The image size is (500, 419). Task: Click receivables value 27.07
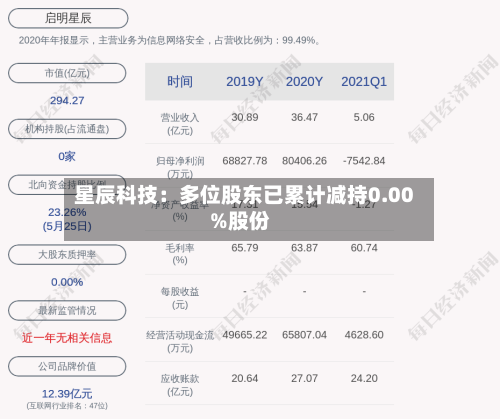[x=304, y=378]
